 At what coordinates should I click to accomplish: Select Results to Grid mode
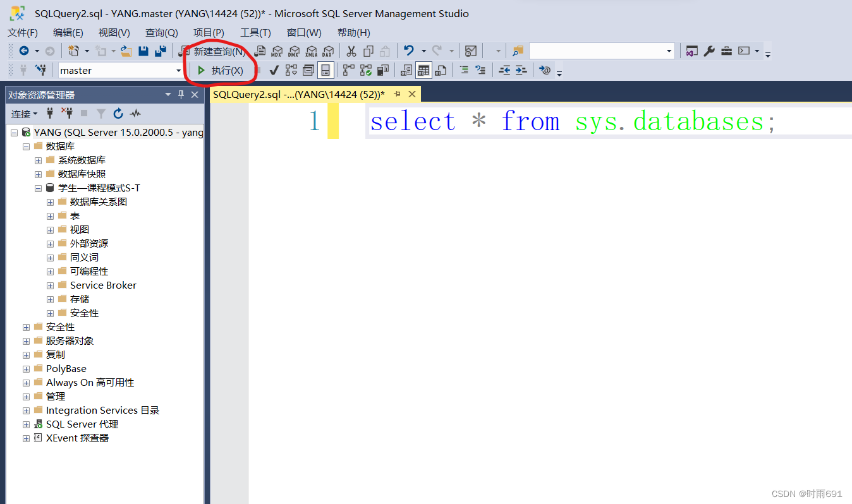pos(423,70)
